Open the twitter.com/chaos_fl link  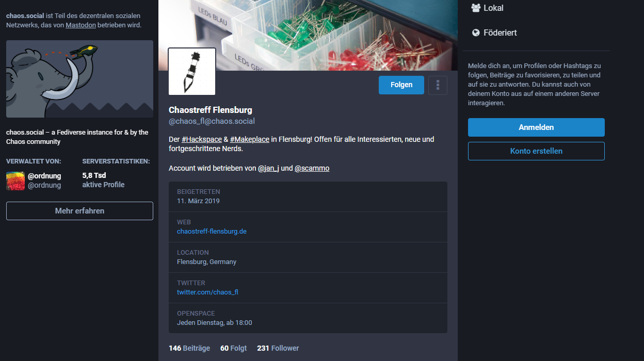click(207, 292)
